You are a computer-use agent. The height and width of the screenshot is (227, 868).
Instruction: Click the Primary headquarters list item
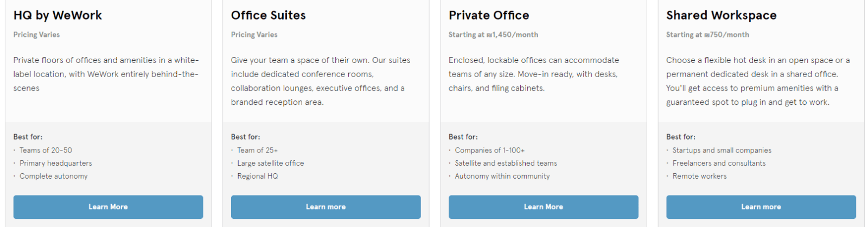pyautogui.click(x=55, y=163)
